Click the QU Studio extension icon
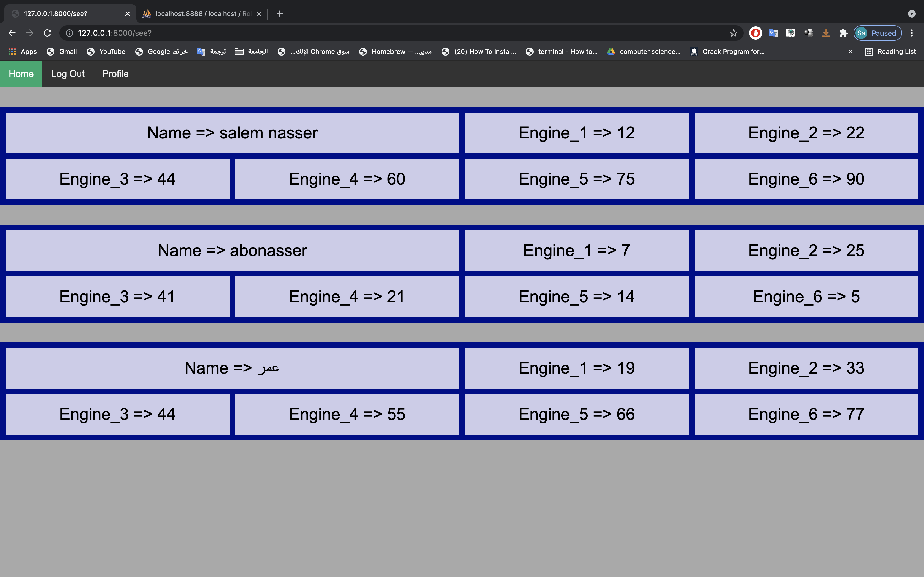 (x=791, y=33)
